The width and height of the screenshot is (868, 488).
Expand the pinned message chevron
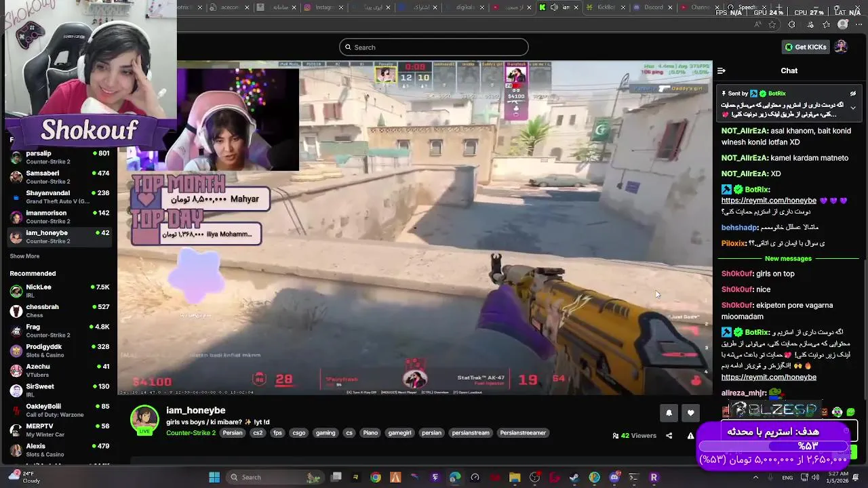coord(853,108)
